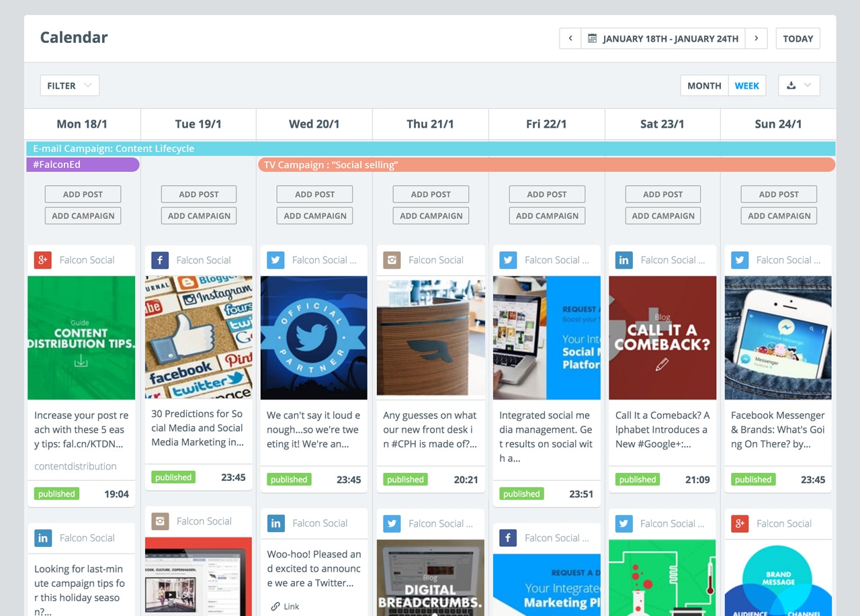860x616 pixels.
Task: Click ADD POST under Sunday
Action: (x=779, y=194)
